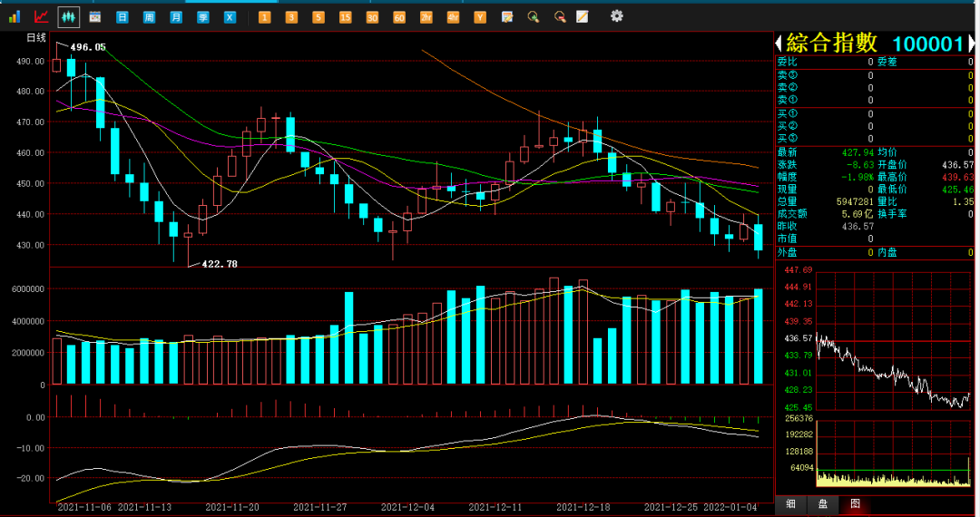Switch to the 盘 tab
The image size is (980, 517).
tap(823, 504)
